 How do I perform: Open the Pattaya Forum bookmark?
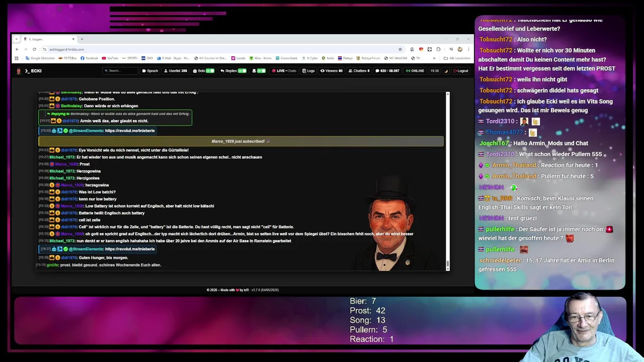click(368, 58)
